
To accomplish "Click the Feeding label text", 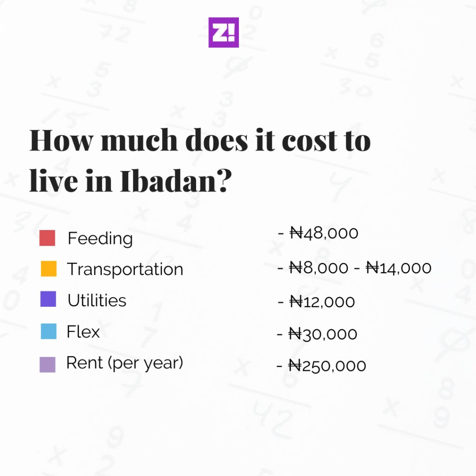I will tap(100, 238).
